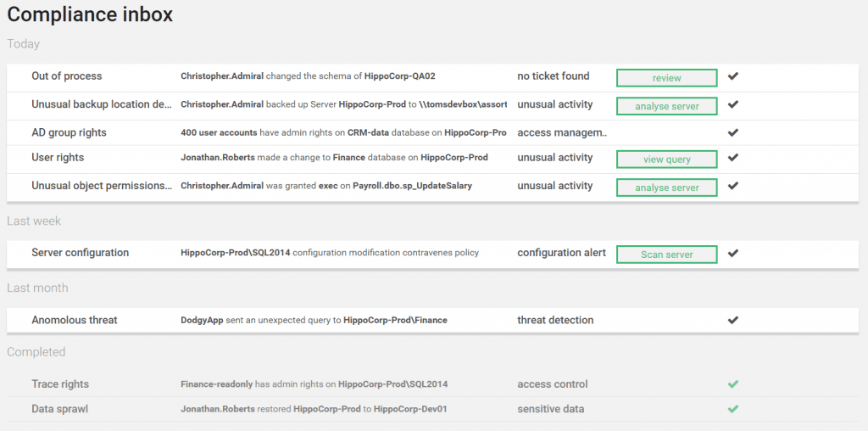Click description about HippoCorp-QA02 schema change
The height and width of the screenshot is (431, 868).
coord(308,76)
